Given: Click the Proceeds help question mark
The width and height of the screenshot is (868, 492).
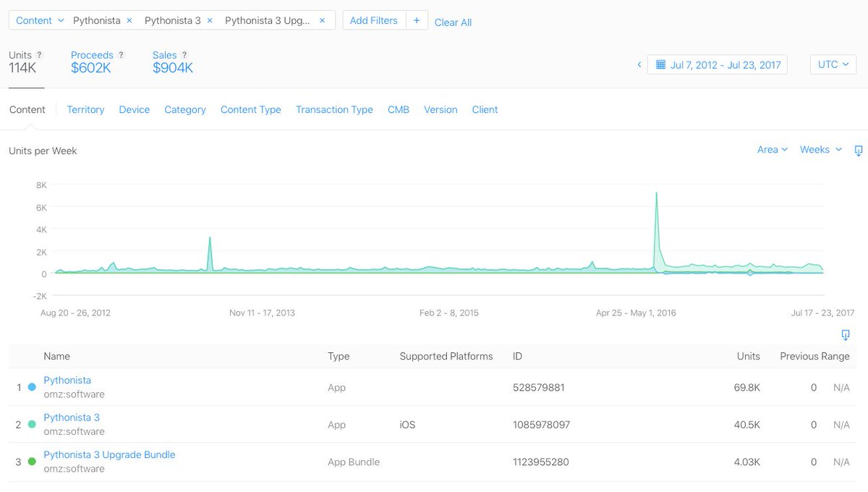Looking at the screenshot, I should click(x=121, y=55).
